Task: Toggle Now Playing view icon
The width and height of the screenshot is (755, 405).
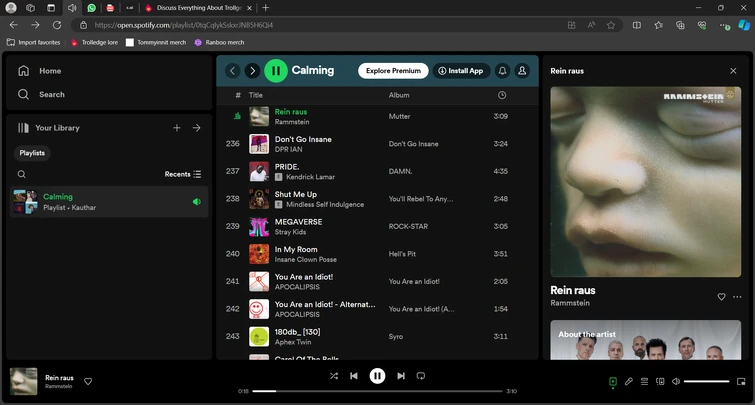Action: point(613,381)
